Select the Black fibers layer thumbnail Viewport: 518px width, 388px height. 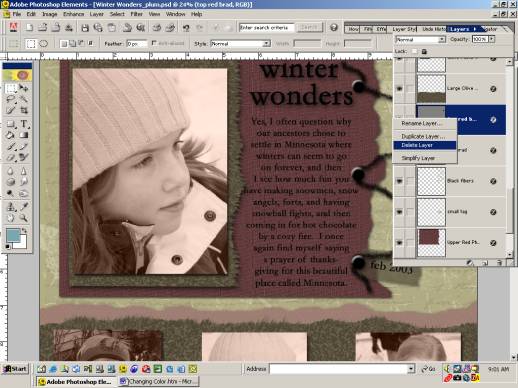431,181
